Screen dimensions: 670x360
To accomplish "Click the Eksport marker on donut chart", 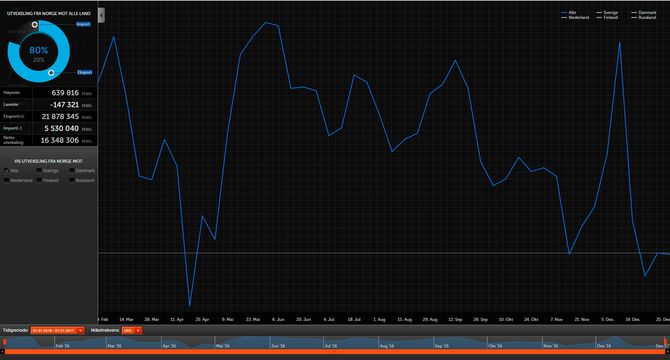I will (x=51, y=73).
